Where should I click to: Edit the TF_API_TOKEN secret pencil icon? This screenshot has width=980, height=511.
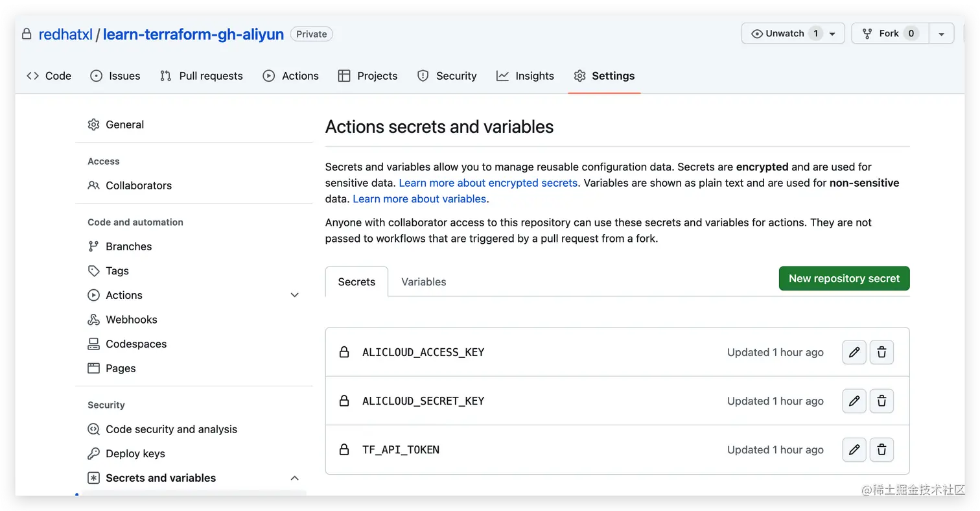click(854, 449)
